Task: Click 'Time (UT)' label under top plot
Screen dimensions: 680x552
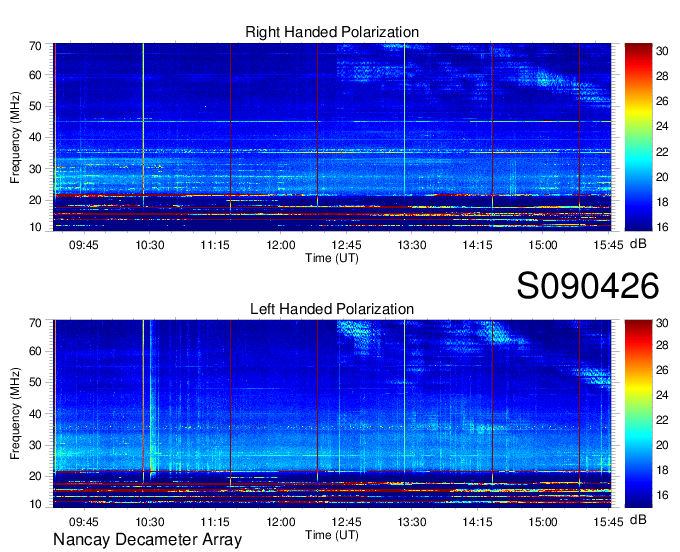Action: coord(332,258)
